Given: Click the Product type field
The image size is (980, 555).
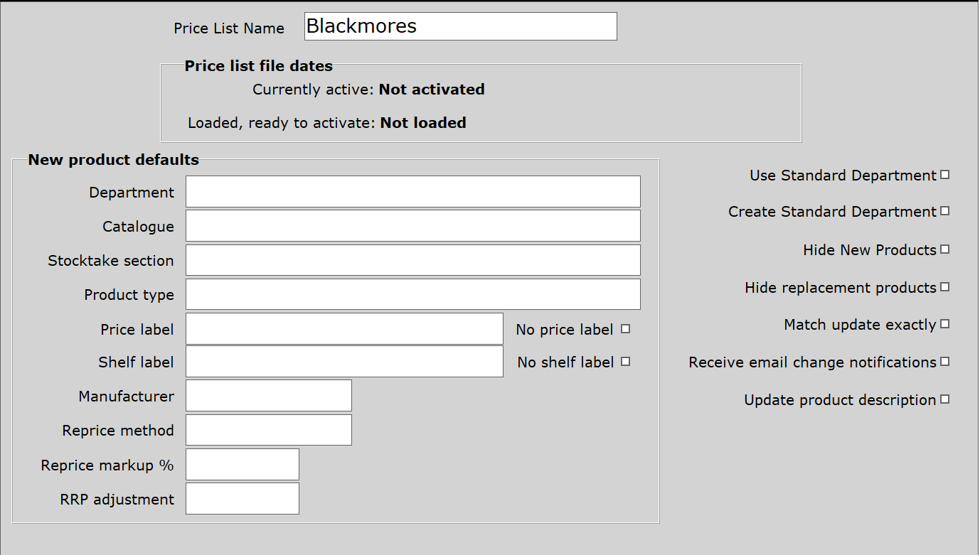Looking at the screenshot, I should pyautogui.click(x=412, y=294).
